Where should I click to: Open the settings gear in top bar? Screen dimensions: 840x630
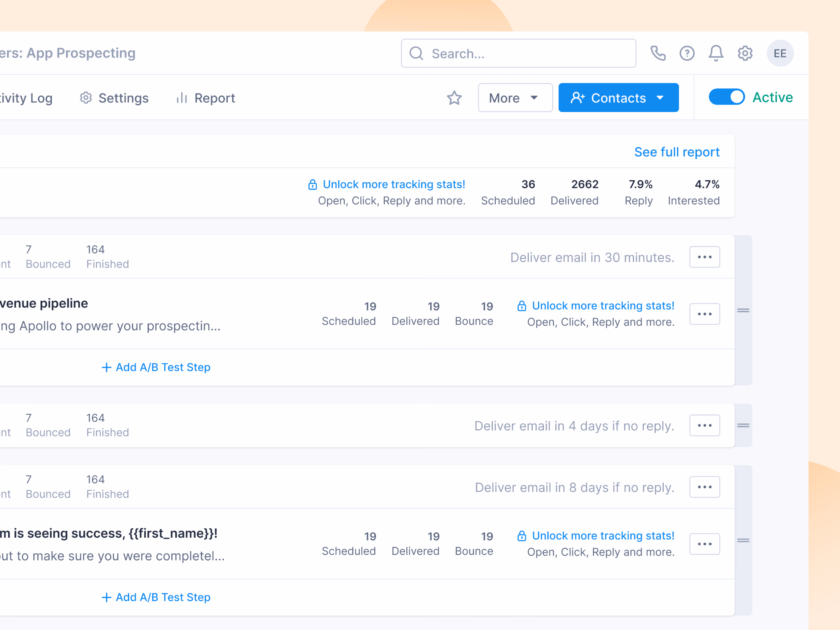click(745, 54)
